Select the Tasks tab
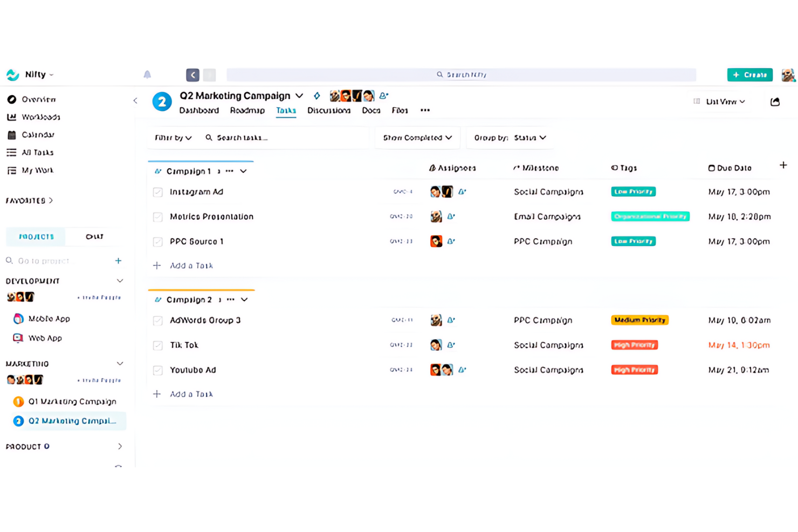This screenshot has height=532, width=798. click(286, 110)
